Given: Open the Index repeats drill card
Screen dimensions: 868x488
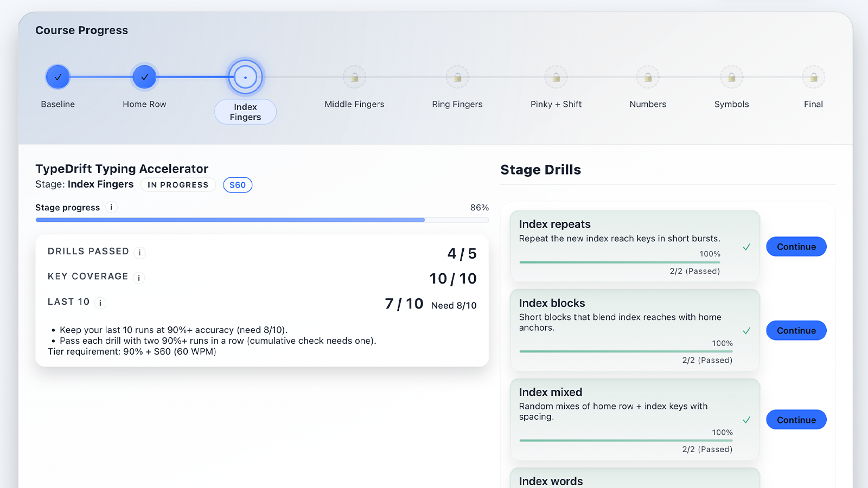Looking at the screenshot, I should (x=635, y=246).
